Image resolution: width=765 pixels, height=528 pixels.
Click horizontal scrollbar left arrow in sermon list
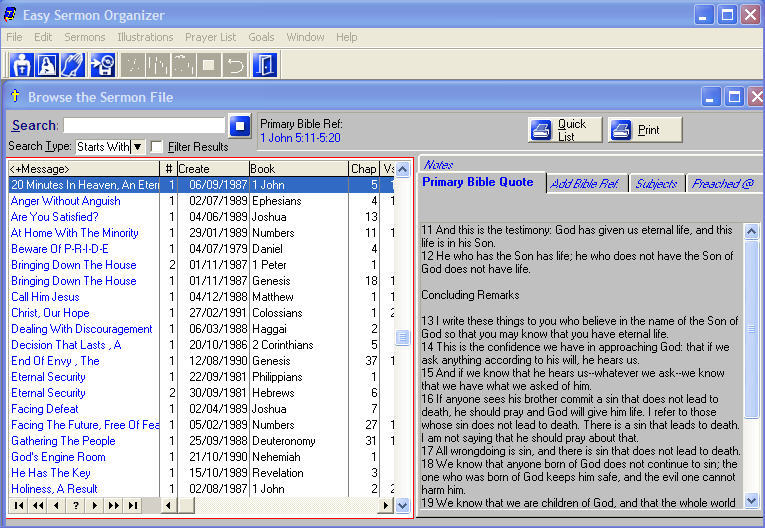tap(168, 506)
